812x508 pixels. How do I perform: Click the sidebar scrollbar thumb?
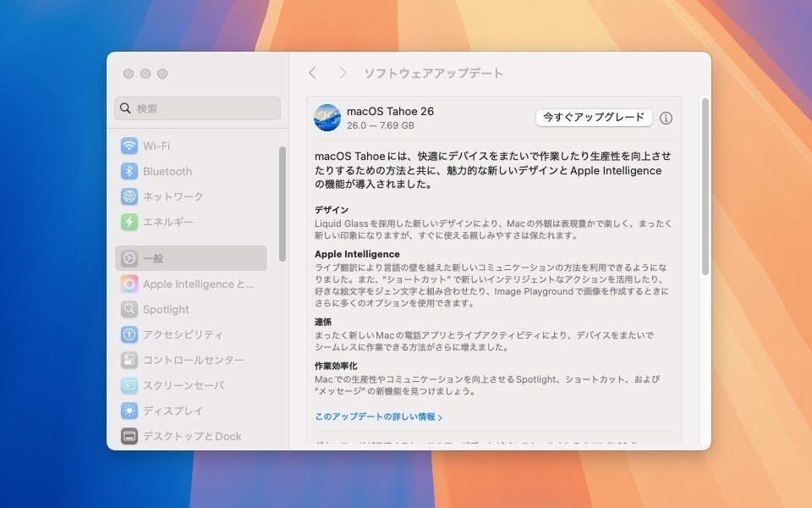pyautogui.click(x=283, y=204)
